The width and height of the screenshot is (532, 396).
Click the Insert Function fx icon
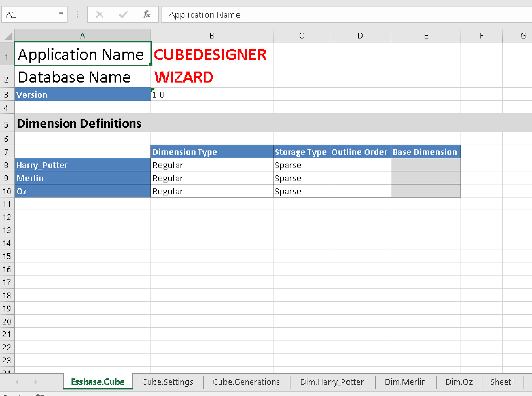click(146, 15)
